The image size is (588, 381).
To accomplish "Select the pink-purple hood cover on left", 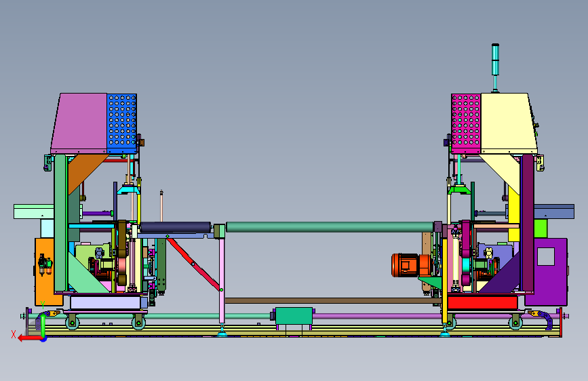I will coord(79,123).
